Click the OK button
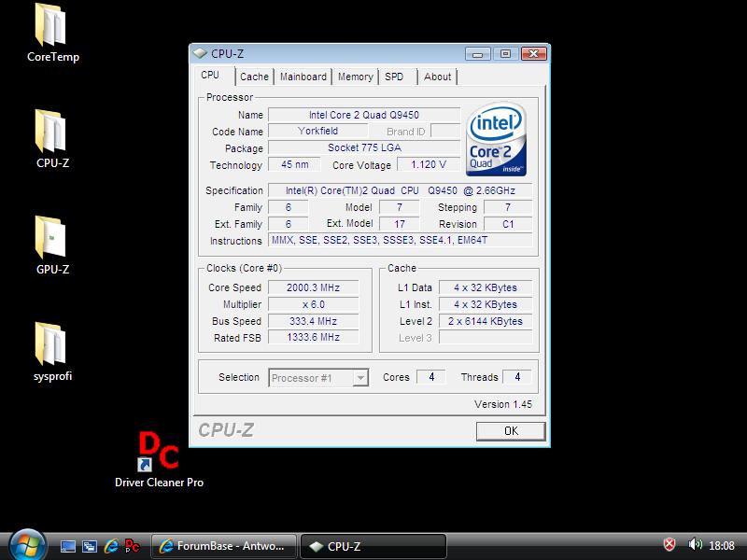The width and height of the screenshot is (747, 560). click(x=511, y=431)
